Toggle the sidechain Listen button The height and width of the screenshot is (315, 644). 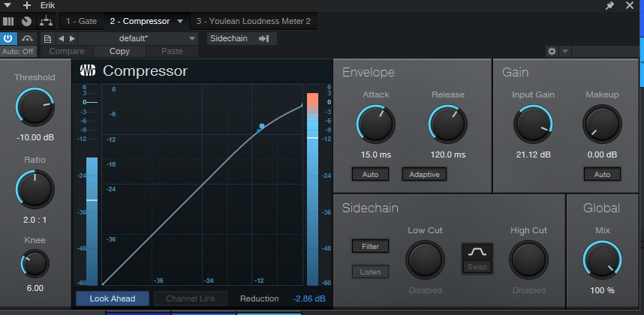pyautogui.click(x=370, y=271)
